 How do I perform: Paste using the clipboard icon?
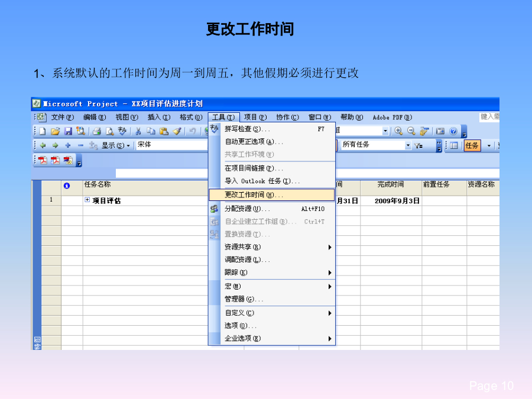(164, 131)
